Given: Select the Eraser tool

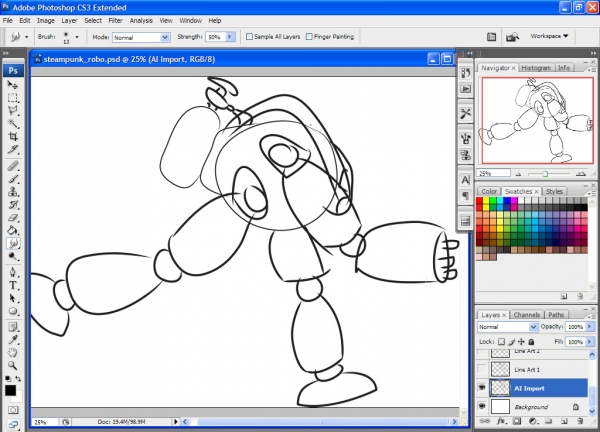Looking at the screenshot, I should [x=13, y=217].
